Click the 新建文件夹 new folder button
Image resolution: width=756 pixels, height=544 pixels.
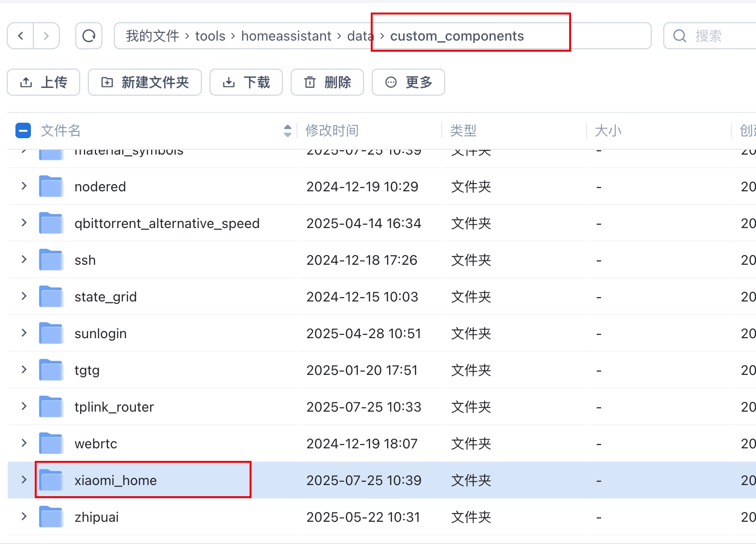pos(145,82)
